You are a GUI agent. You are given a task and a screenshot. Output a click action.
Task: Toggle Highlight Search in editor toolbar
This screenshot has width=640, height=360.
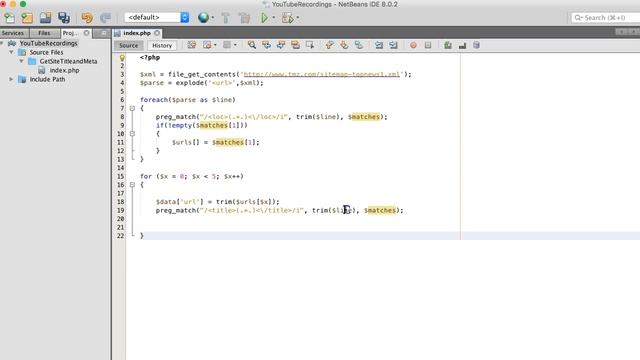point(296,45)
